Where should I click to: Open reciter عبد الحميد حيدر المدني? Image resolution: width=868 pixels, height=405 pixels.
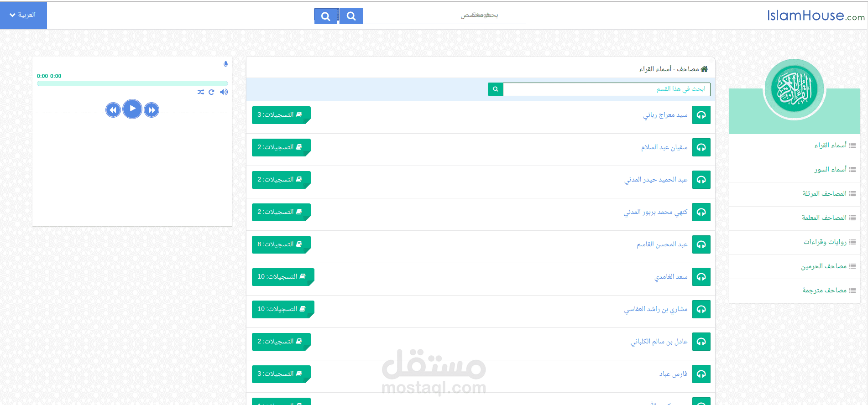point(656,180)
